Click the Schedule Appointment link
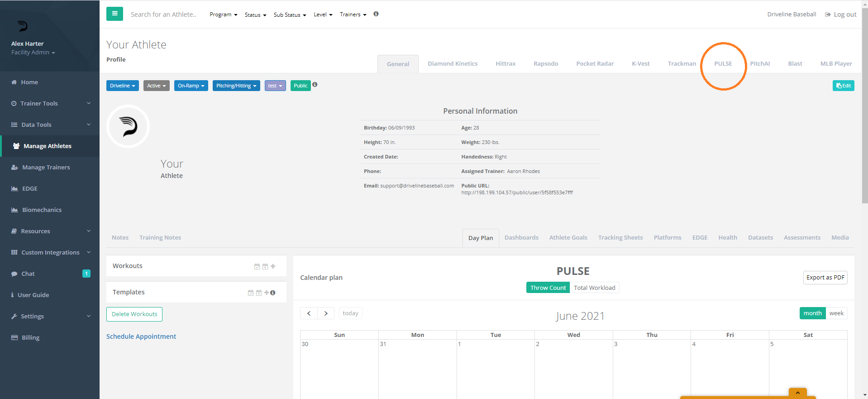Image resolution: width=868 pixels, height=399 pixels. (x=141, y=337)
